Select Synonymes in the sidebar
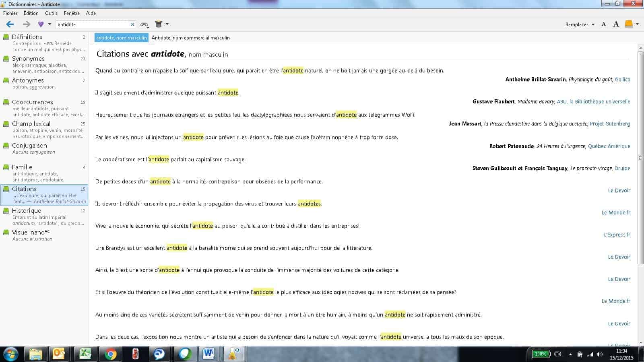 click(28, 59)
